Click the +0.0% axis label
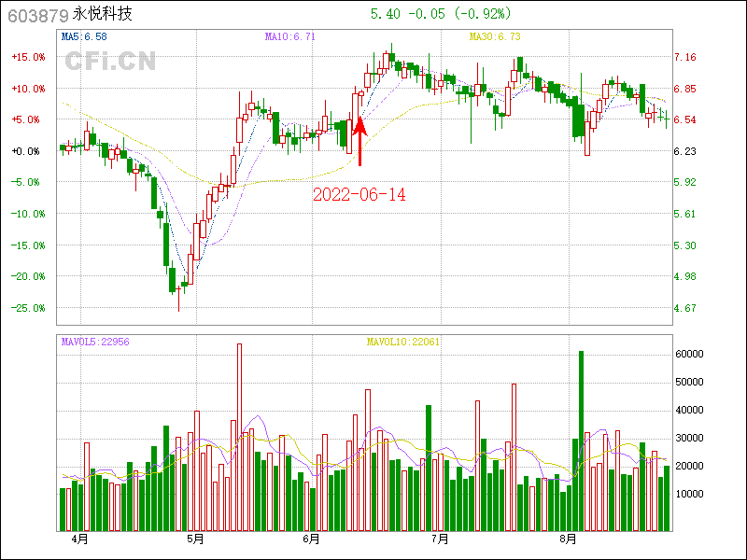Image resolution: width=747 pixels, height=560 pixels. (25, 151)
